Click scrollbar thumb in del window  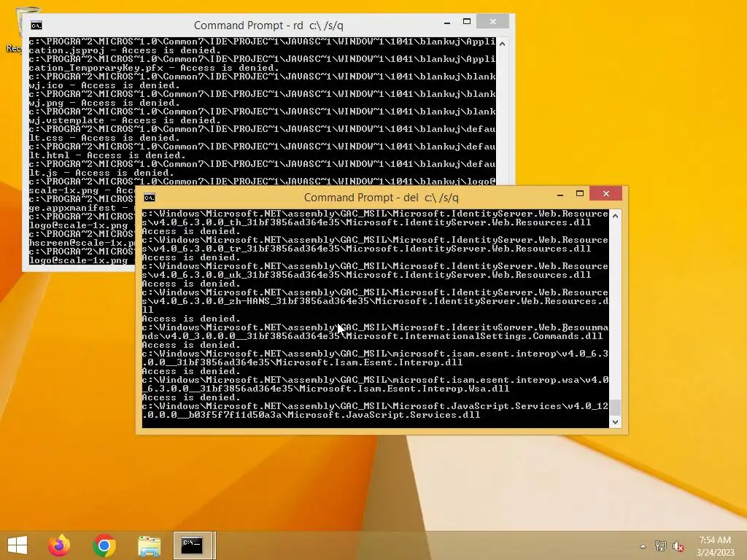click(x=616, y=408)
